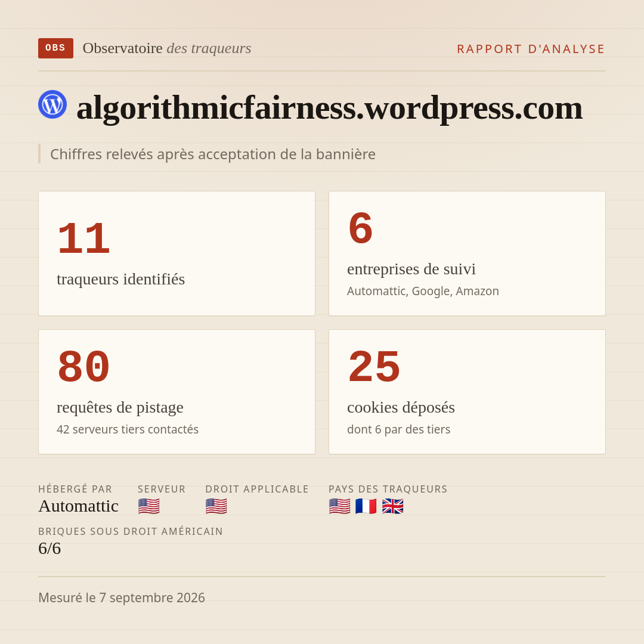Click the UK flag under Pays des traqueurs
Image resolution: width=644 pixels, height=644 pixels.
coord(392,506)
